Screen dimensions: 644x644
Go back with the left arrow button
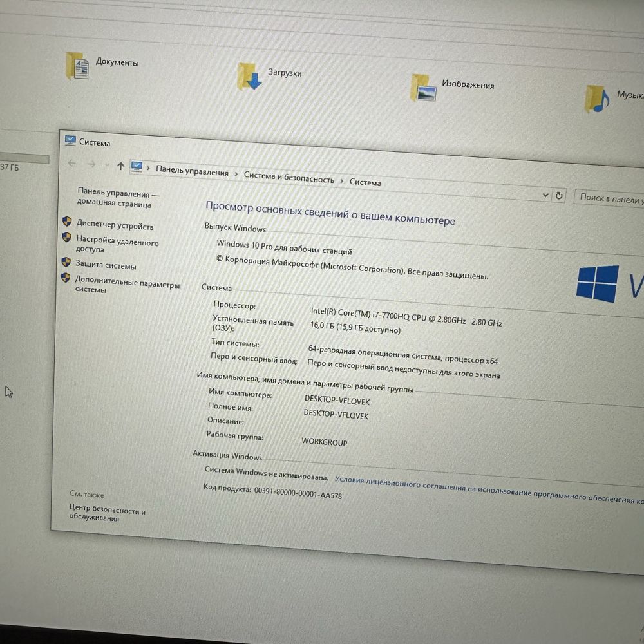point(72,163)
